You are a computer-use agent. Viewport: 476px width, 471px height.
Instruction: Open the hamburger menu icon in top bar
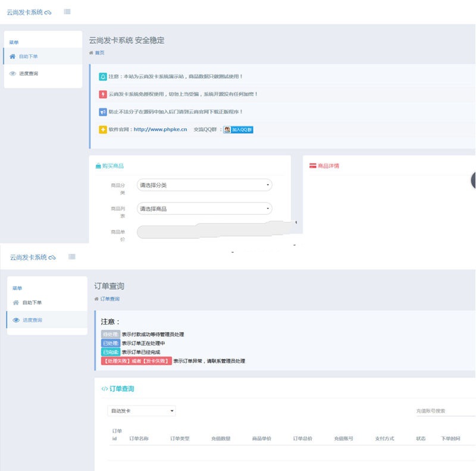(67, 11)
